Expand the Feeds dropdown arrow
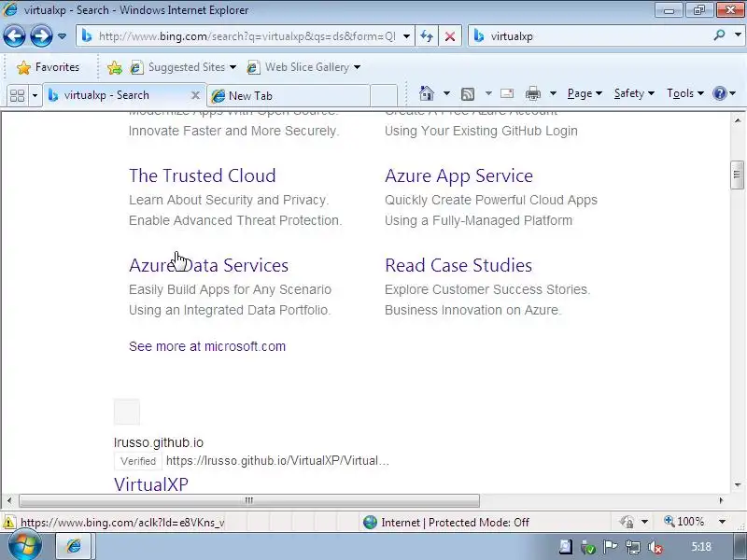This screenshot has height=560, width=747. click(488, 93)
